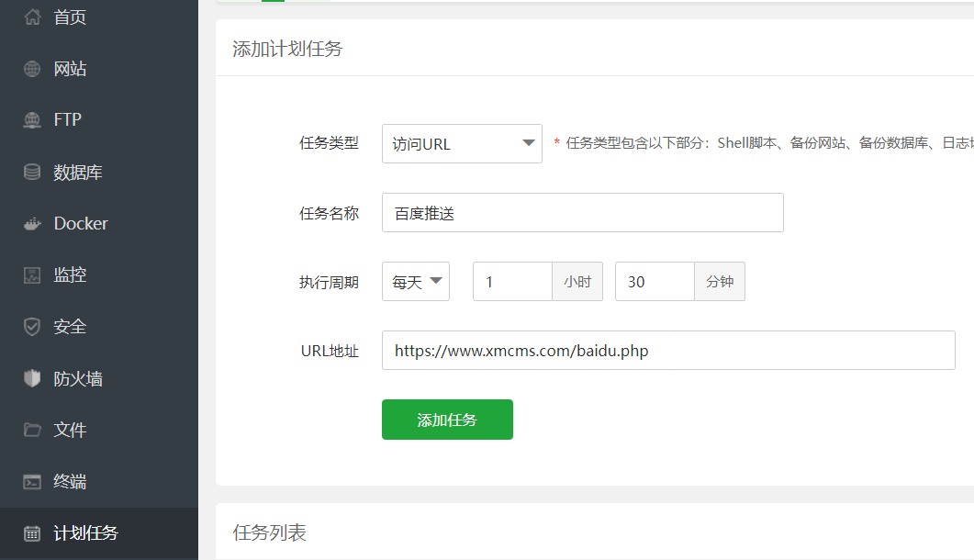This screenshot has width=974, height=560.
Task: Edit the 任务名称 field containing 百度推送
Action: [582, 212]
